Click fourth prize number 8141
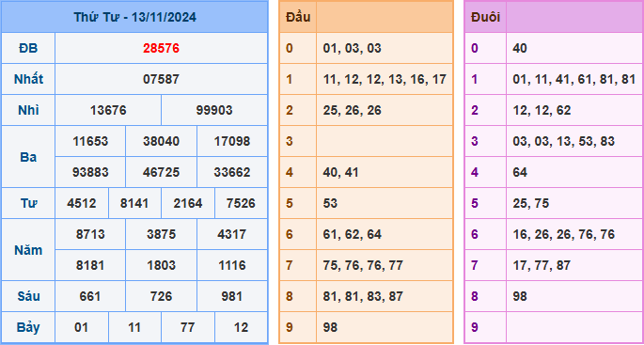644x345 pixels. 134,203
